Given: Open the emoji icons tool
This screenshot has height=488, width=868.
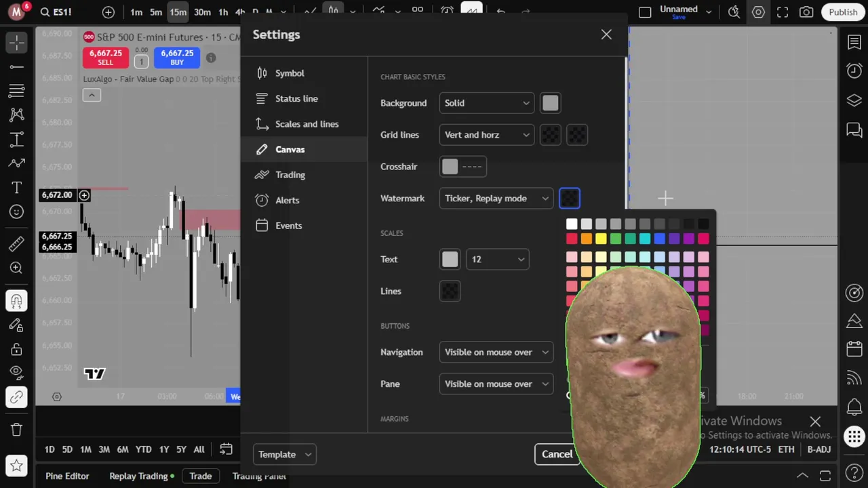Looking at the screenshot, I should point(16,212).
